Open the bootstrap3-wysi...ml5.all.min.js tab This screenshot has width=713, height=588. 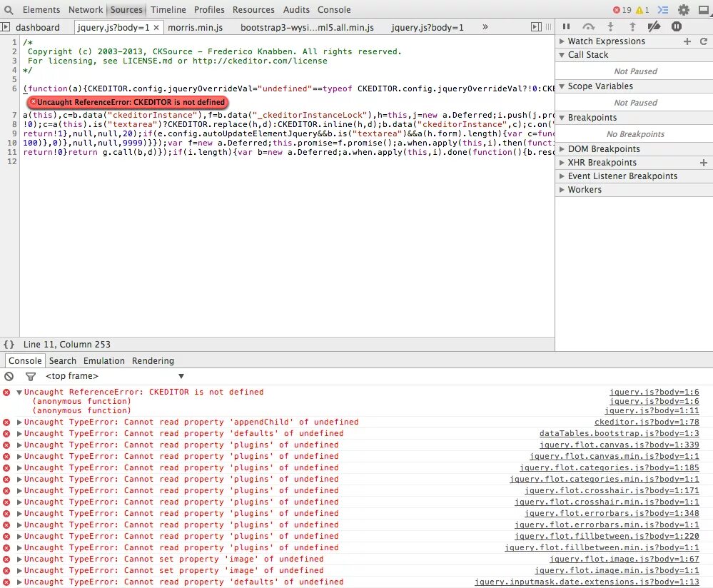[307, 27]
